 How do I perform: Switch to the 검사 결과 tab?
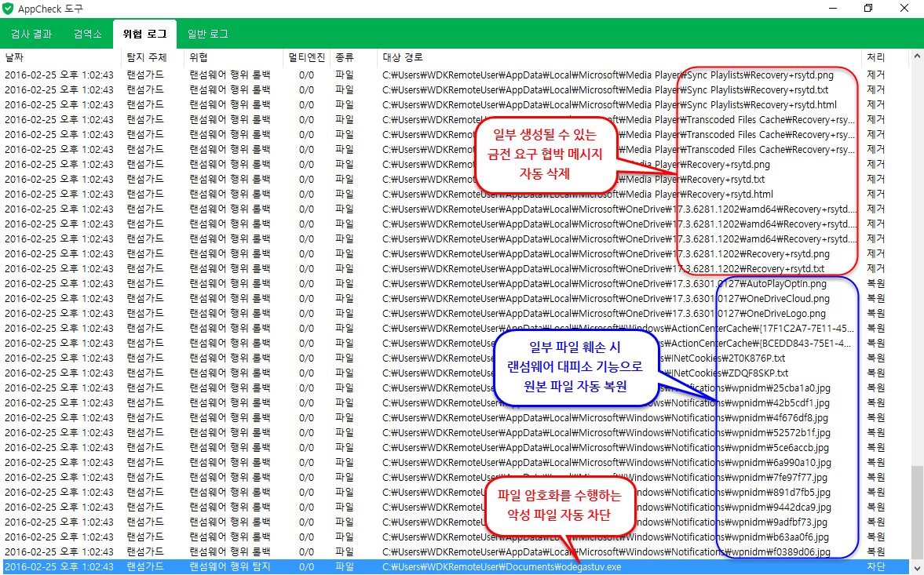[31, 35]
